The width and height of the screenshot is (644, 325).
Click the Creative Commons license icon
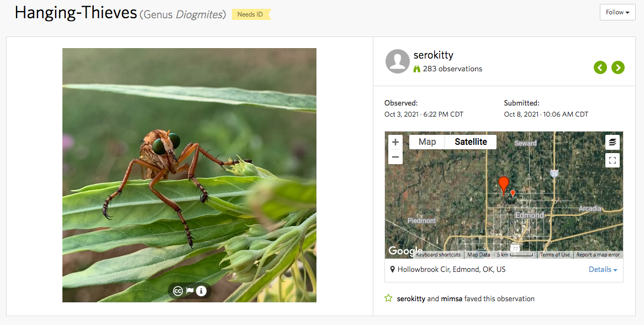tap(178, 291)
